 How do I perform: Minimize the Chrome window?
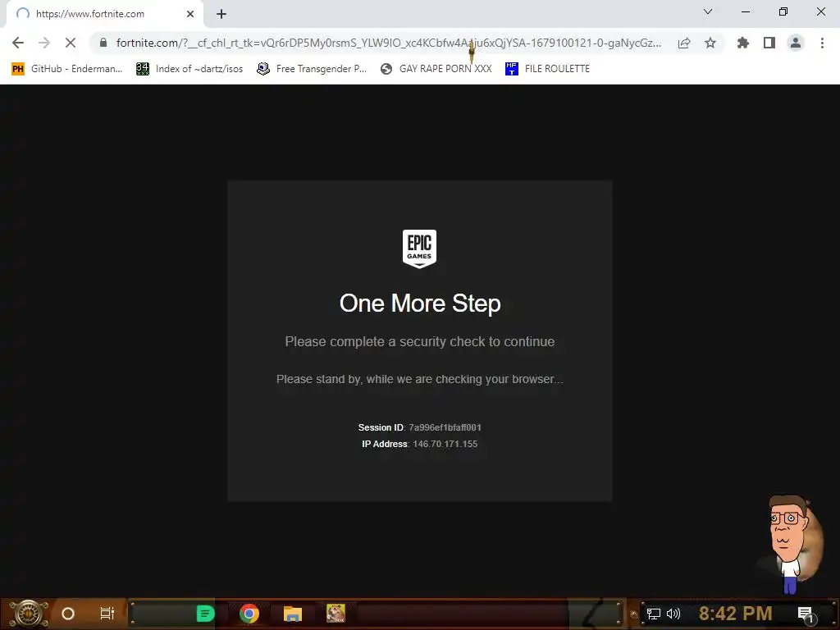pos(746,11)
